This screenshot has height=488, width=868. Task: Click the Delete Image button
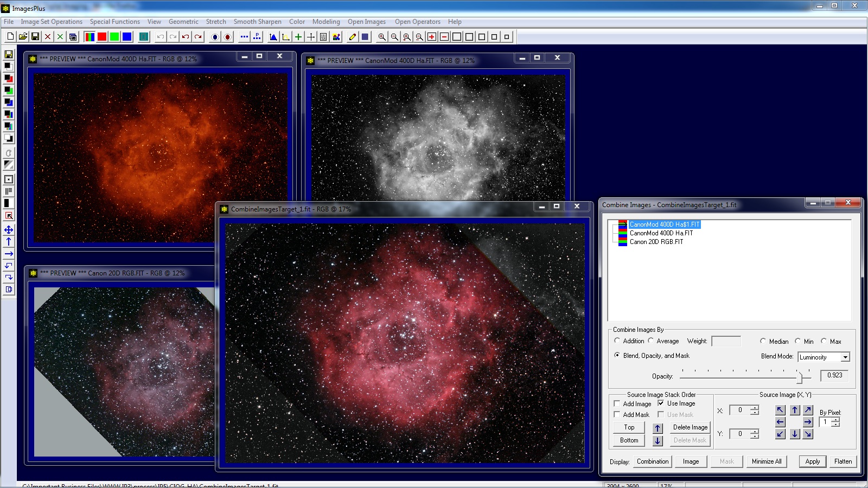point(690,427)
